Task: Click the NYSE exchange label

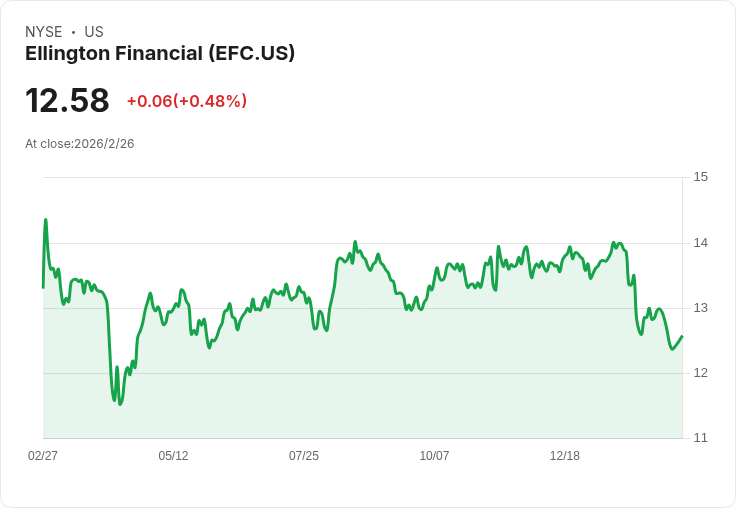Action: point(43,32)
